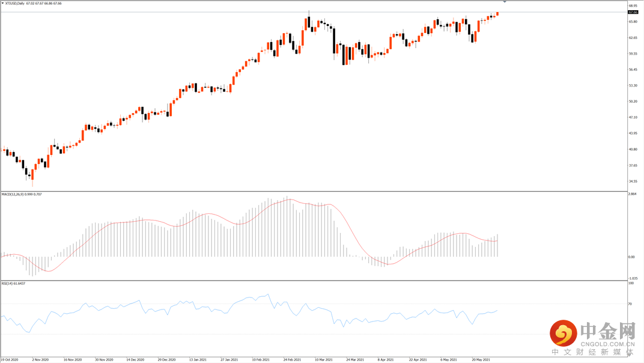The image size is (644, 363).
Task: Click the 2 Nov 2020 date label
Action: [40, 360]
